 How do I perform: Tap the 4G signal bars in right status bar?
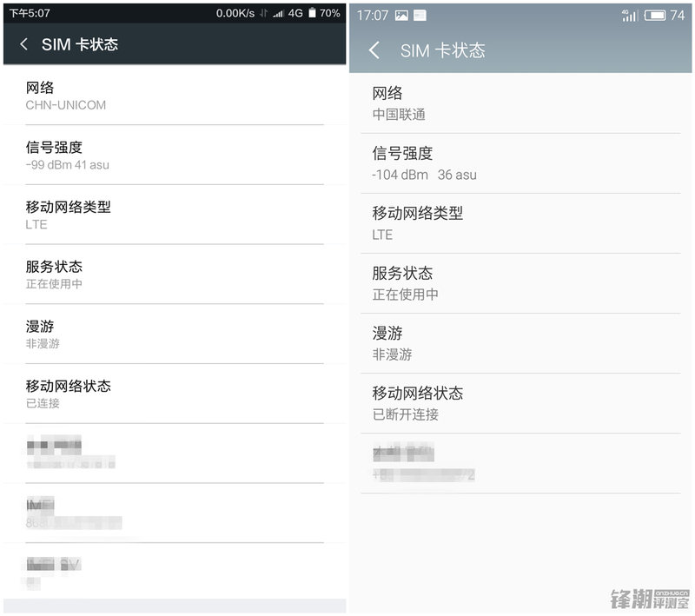630,16
